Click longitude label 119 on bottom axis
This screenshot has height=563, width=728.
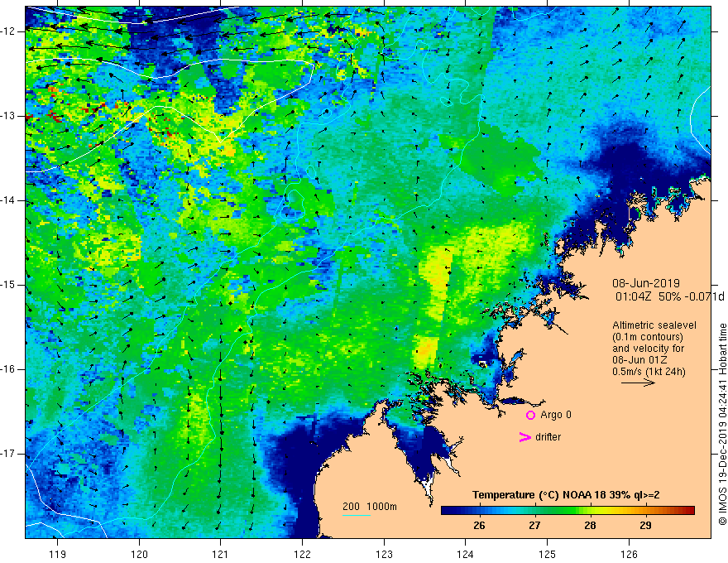tap(58, 554)
